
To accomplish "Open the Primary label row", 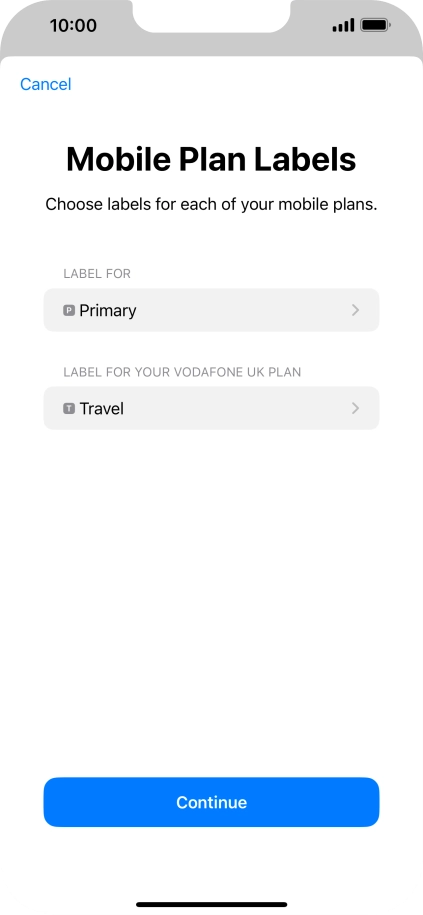I will (x=211, y=310).
